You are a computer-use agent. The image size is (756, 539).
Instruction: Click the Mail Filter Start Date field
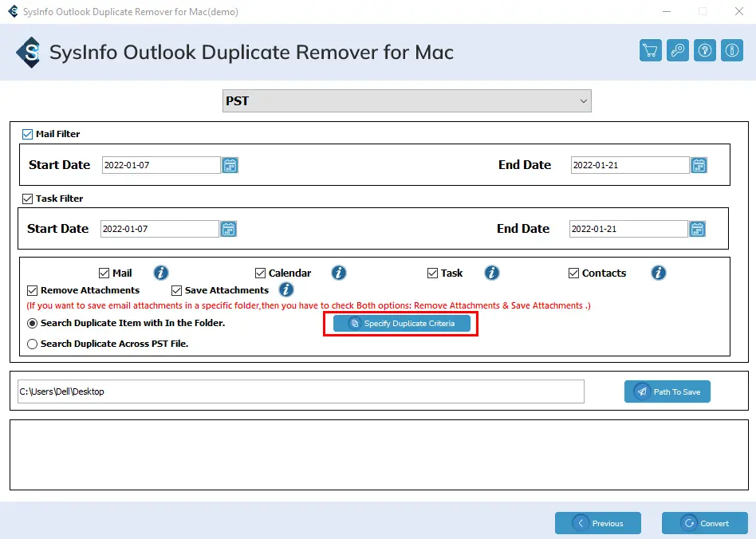[x=162, y=165]
